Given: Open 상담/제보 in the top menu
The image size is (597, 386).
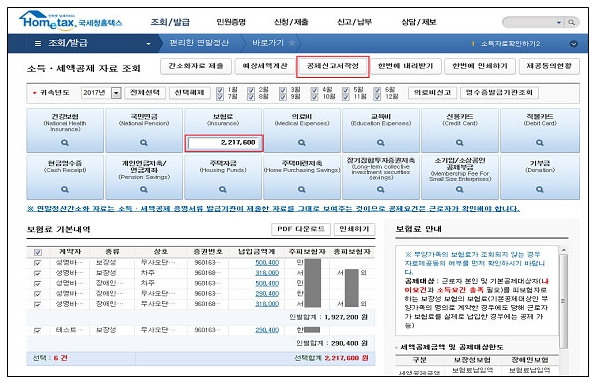Looking at the screenshot, I should 419,22.
